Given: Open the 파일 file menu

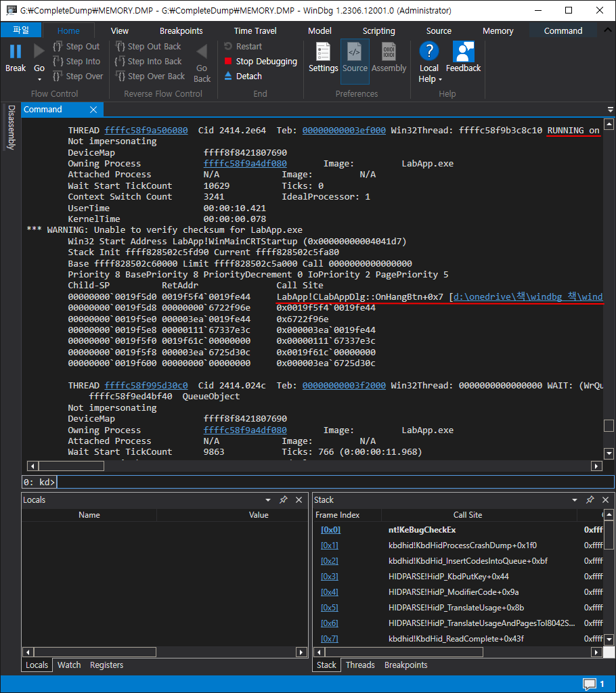Looking at the screenshot, I should click(21, 30).
